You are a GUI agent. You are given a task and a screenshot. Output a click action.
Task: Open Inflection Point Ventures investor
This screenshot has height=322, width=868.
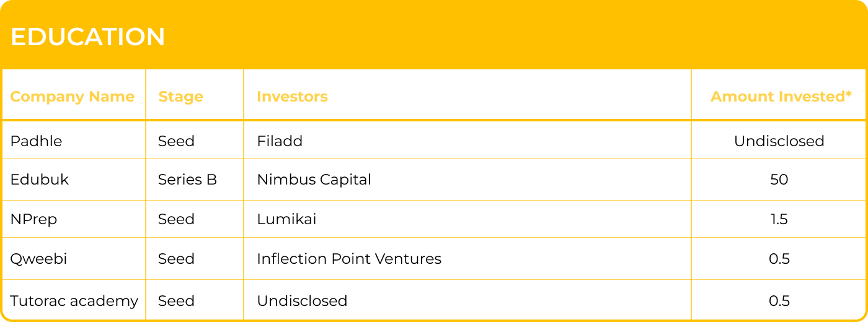click(x=349, y=259)
